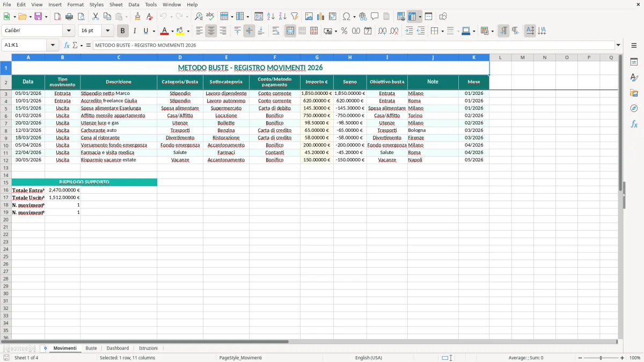The width and height of the screenshot is (644, 362).
Task: Toggle Center Vertically alignment
Action: click(x=249, y=31)
